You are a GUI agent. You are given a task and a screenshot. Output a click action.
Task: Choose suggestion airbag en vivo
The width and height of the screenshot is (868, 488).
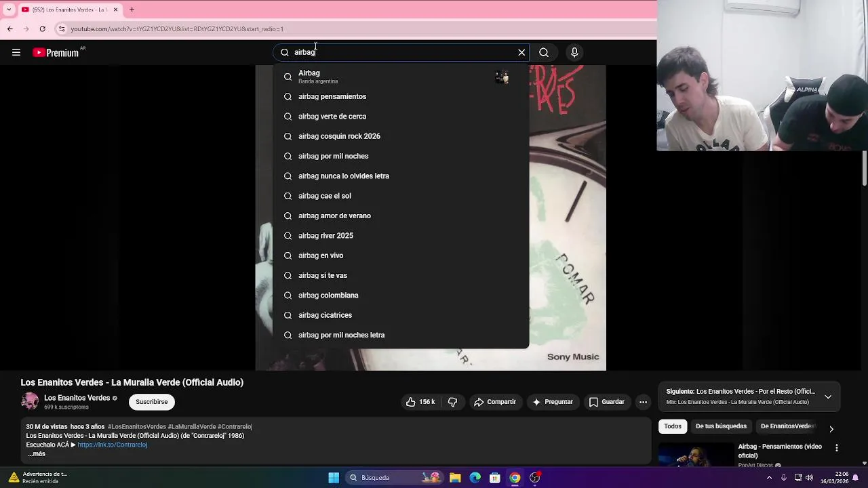pyautogui.click(x=401, y=256)
